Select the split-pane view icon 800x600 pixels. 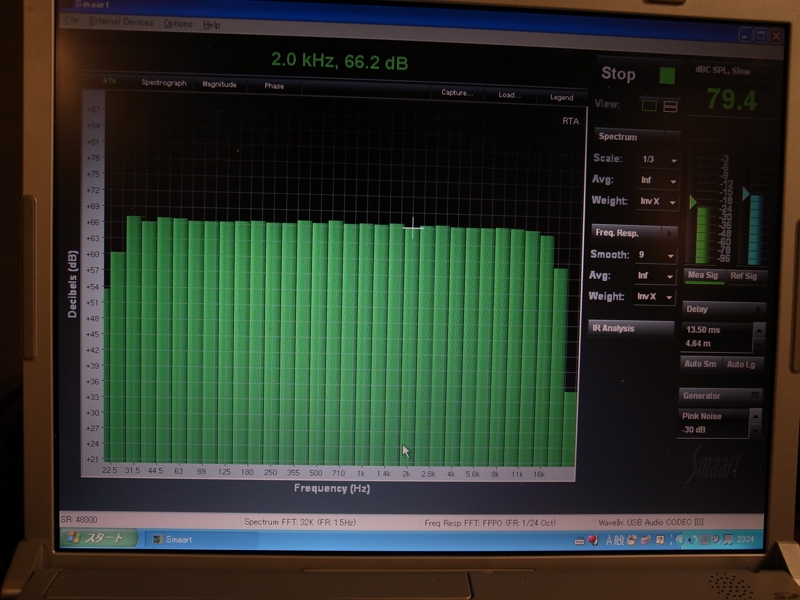coord(670,105)
